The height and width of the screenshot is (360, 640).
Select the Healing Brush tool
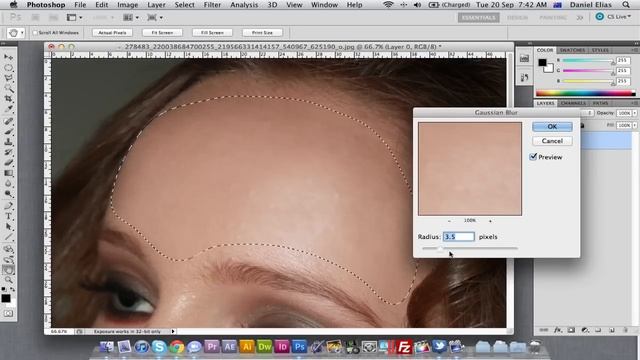8,121
